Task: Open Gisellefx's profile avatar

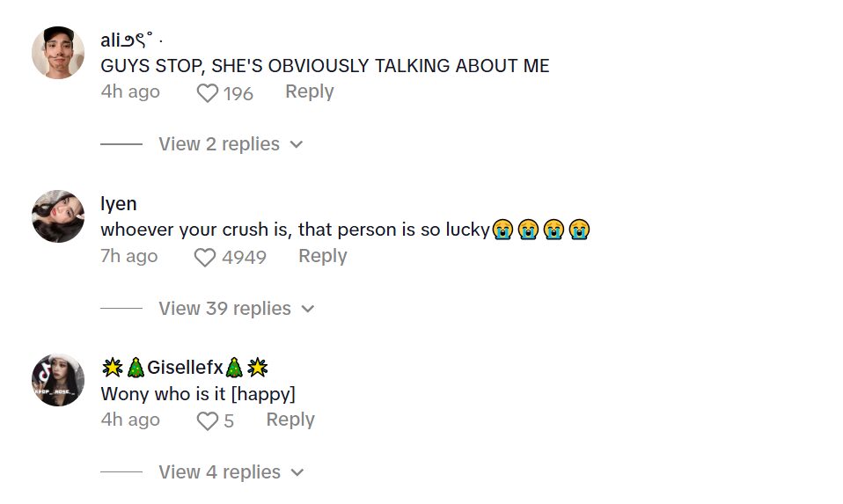Action: pos(58,381)
